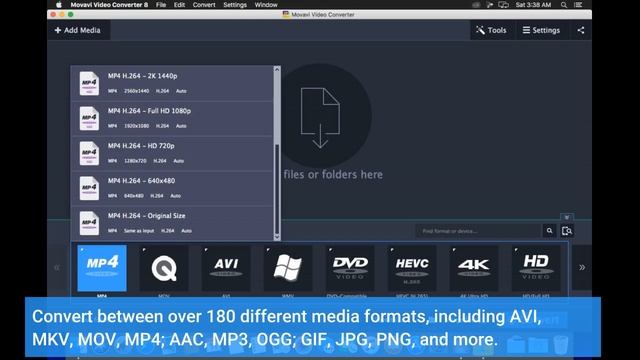Click preset list scroll up arrow
The image size is (640, 360).
pos(277,69)
